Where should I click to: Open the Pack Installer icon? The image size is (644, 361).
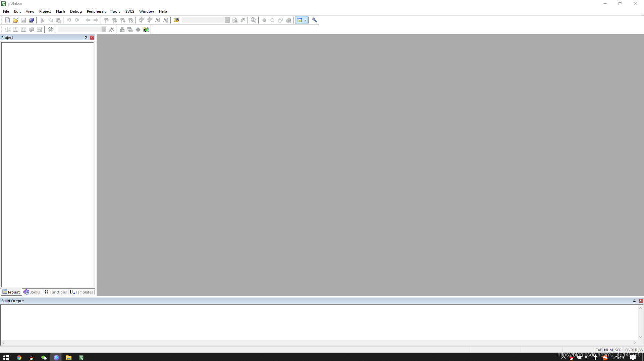click(x=146, y=30)
